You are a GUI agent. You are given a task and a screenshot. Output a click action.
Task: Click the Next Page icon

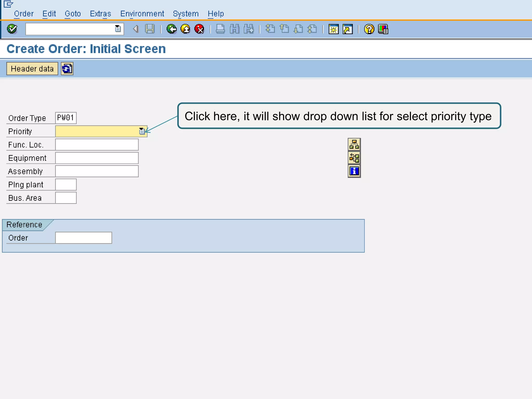298,29
